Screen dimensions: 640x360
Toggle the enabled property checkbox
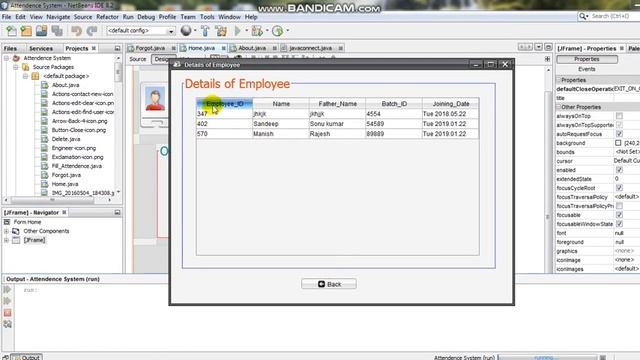(619, 170)
